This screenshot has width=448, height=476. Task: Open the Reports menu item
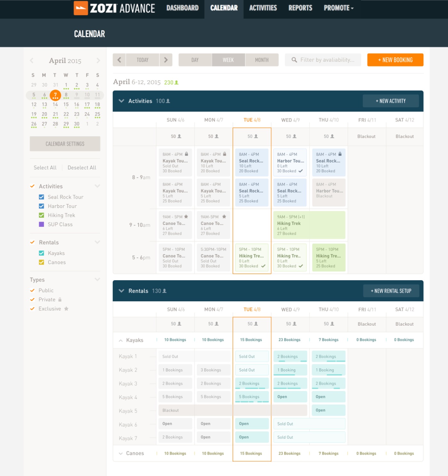(300, 8)
